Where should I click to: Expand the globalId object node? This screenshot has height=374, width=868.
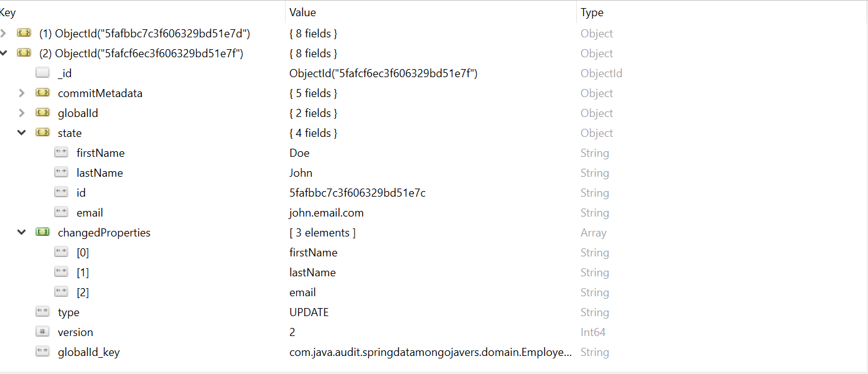22,113
